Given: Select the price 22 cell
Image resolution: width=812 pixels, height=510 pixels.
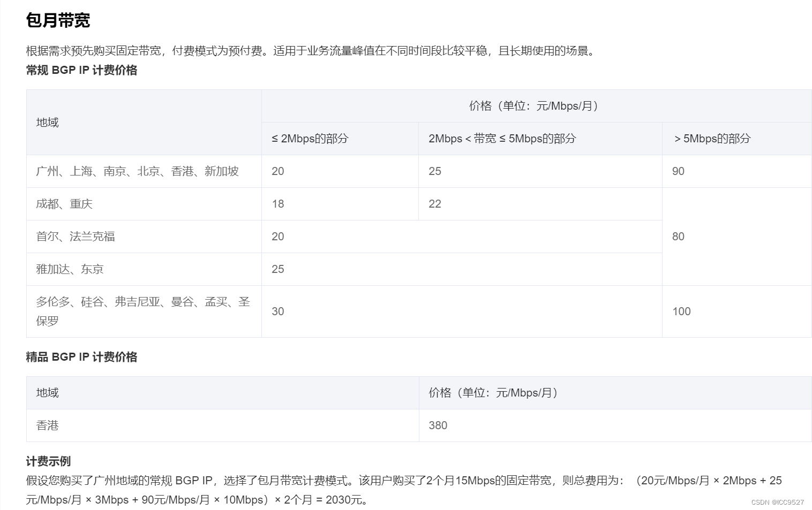Looking at the screenshot, I should (540, 204).
